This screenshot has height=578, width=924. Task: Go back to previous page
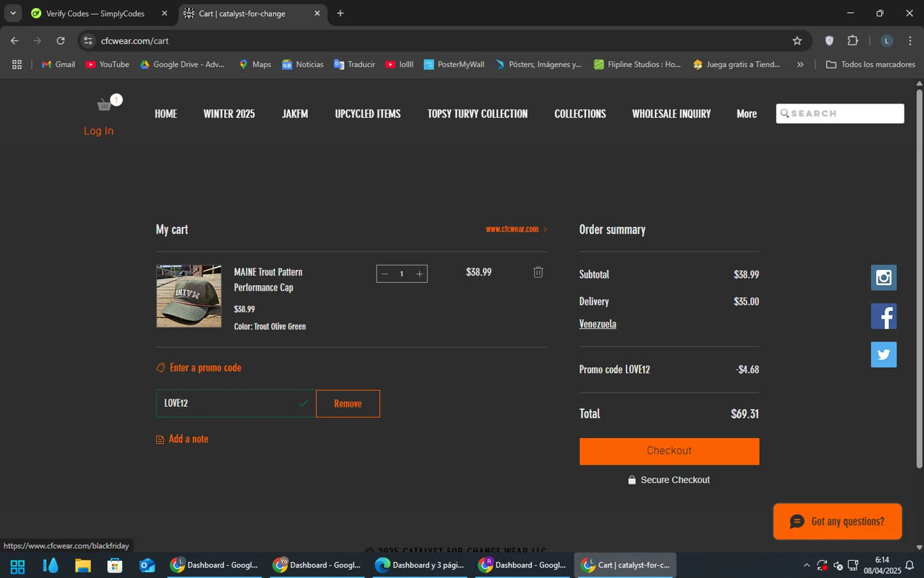coord(15,41)
